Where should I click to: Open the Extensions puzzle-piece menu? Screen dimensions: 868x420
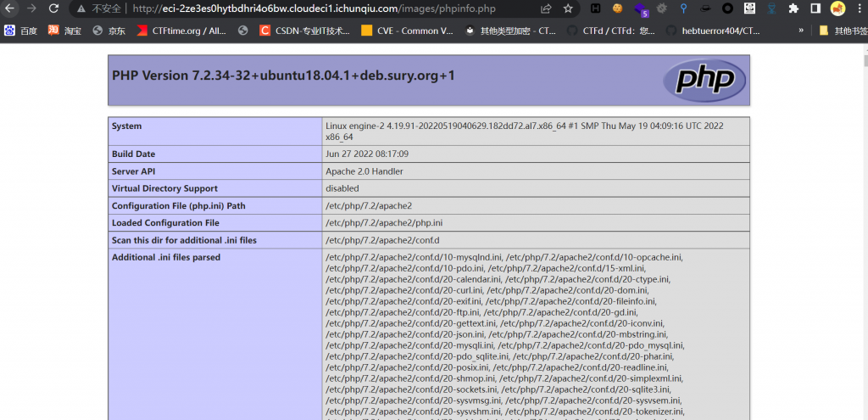pyautogui.click(x=793, y=8)
